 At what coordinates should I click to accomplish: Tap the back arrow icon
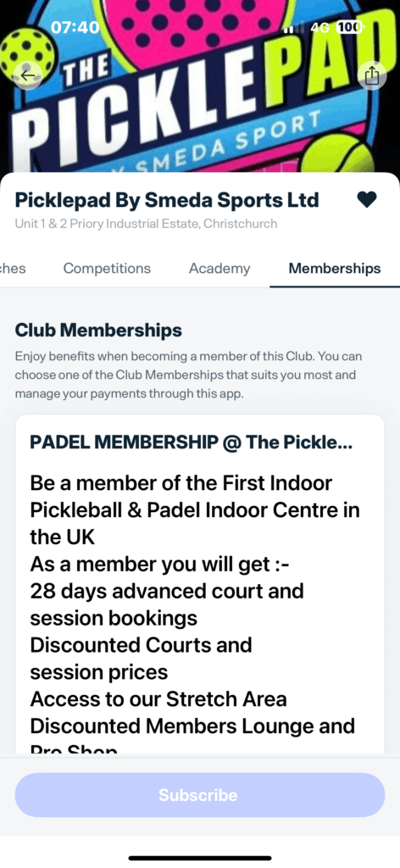28,75
